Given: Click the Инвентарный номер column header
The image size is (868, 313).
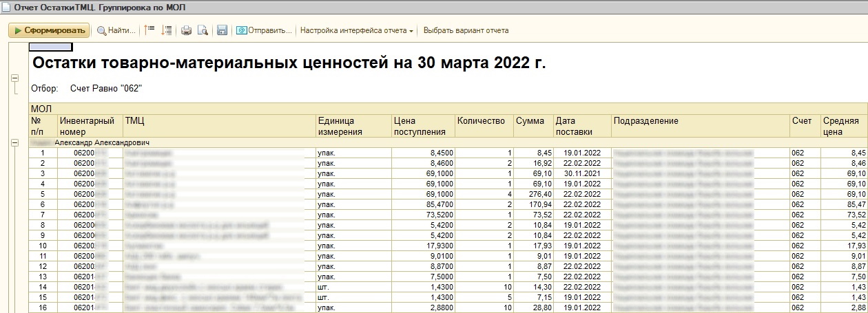Looking at the screenshot, I should coord(87,126).
